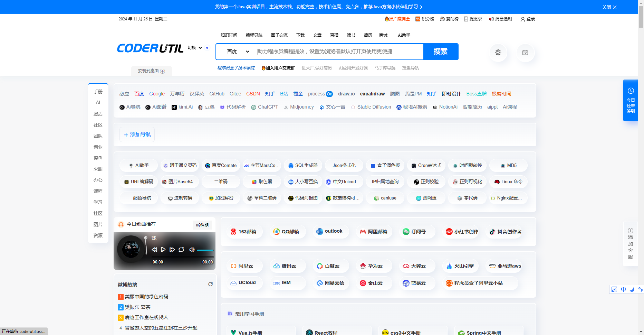Close the top Java promotion banner
The width and height of the screenshot is (644, 335).
[609, 7]
